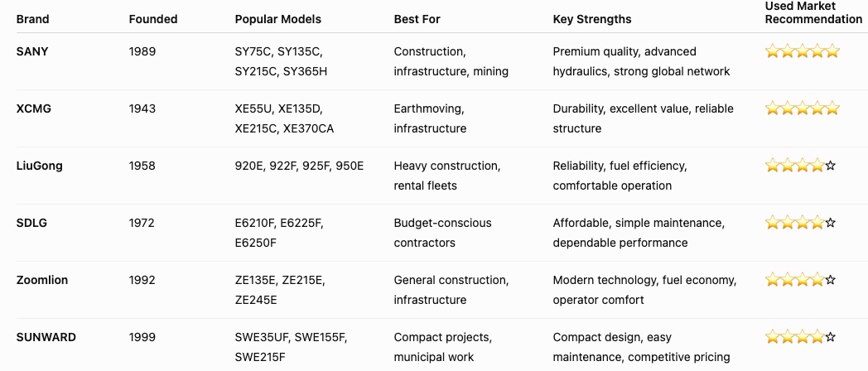This screenshot has width=868, height=371.
Task: Select the Zoomlion brand cell
Action: 42,280
